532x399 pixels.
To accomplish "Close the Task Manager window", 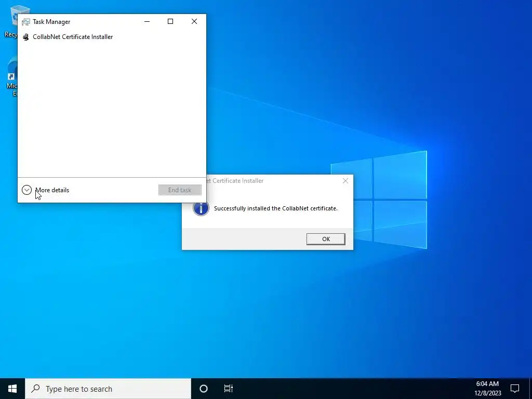I will [x=194, y=21].
